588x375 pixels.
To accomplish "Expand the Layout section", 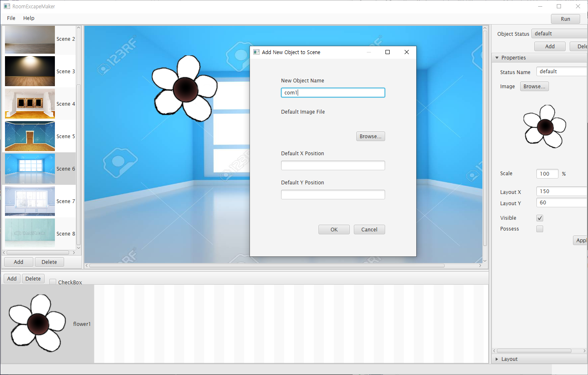I will coord(497,359).
